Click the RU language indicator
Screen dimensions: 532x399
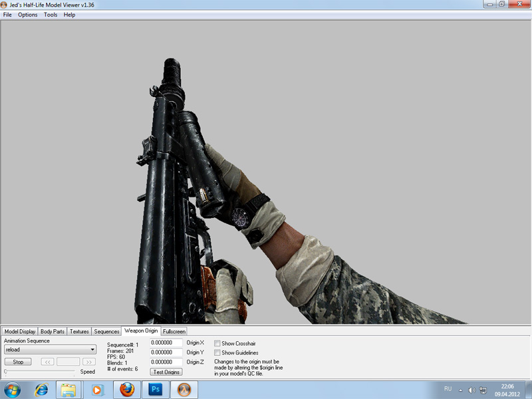pos(448,389)
